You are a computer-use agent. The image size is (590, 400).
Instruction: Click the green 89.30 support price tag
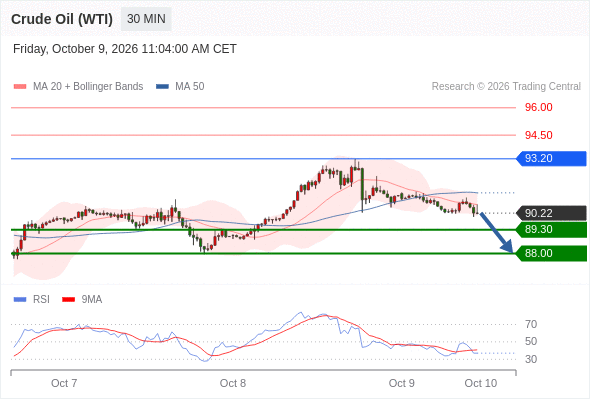(x=550, y=230)
